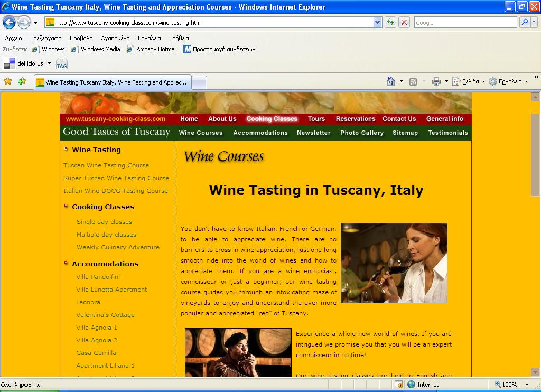The width and height of the screenshot is (541, 392).
Task: Open the Favorites Center star icon
Action: (7, 81)
